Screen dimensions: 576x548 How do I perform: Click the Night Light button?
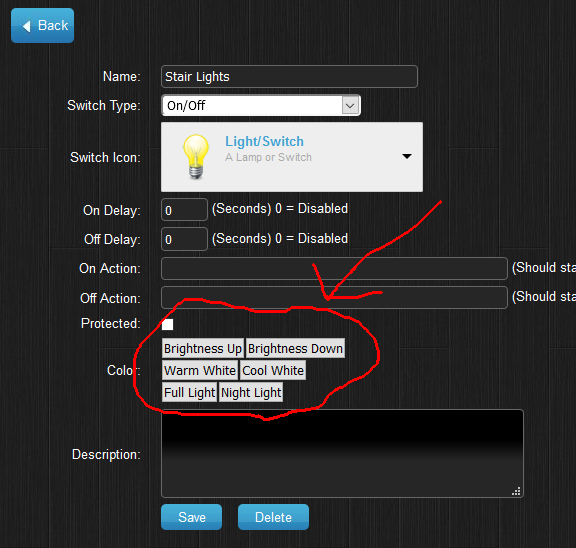251,392
